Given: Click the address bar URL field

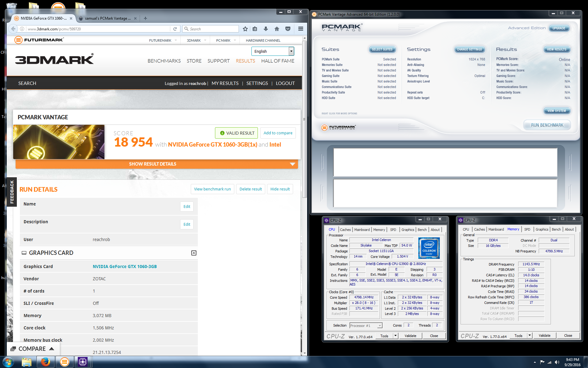Looking at the screenshot, I should coord(98,29).
